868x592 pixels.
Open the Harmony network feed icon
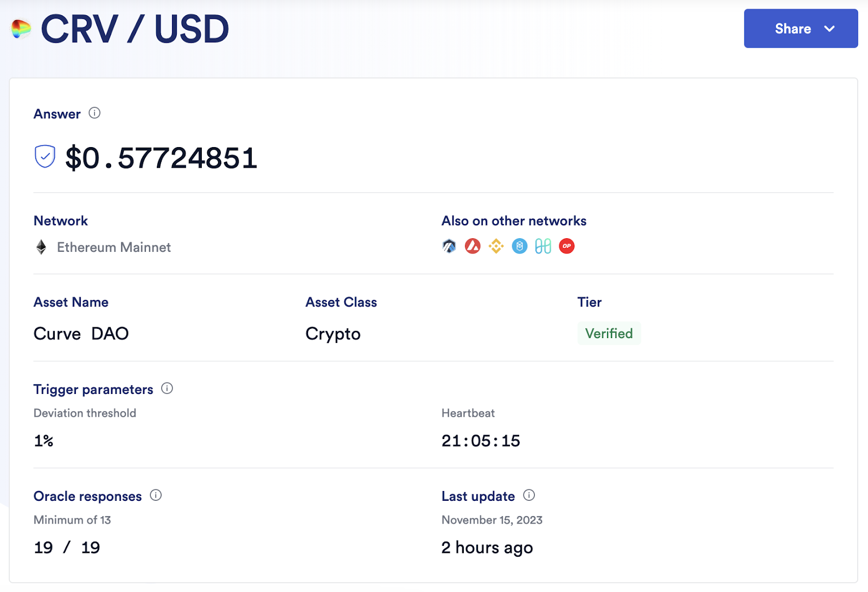(x=543, y=246)
